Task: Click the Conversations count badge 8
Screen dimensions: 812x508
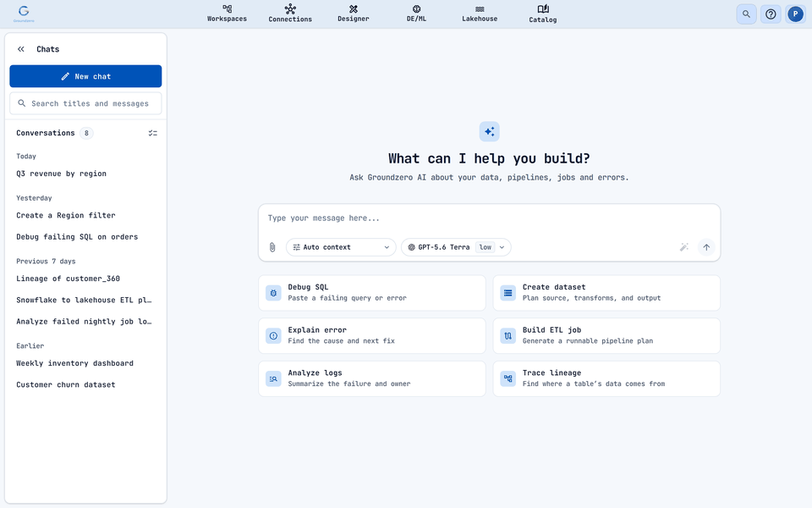Action: click(86, 133)
